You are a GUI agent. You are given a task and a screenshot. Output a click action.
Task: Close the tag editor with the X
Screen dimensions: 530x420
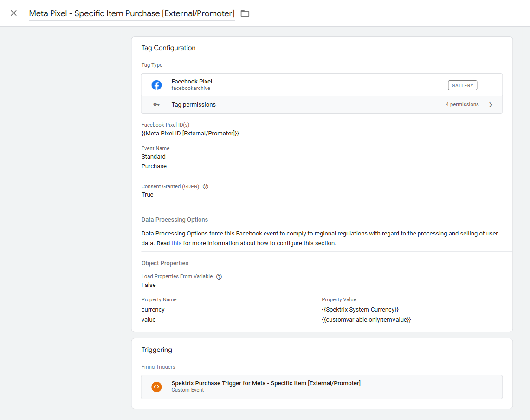pyautogui.click(x=14, y=13)
